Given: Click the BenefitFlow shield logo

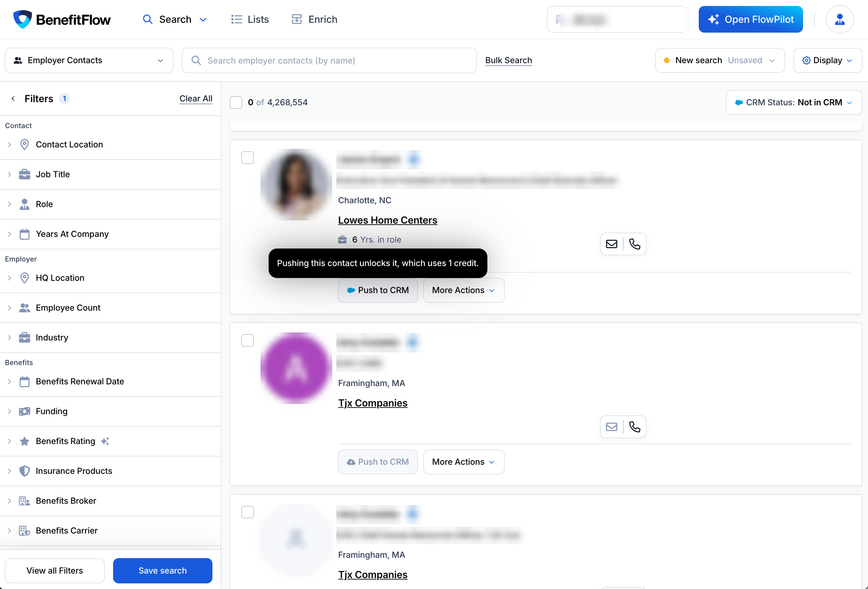Looking at the screenshot, I should (22, 19).
